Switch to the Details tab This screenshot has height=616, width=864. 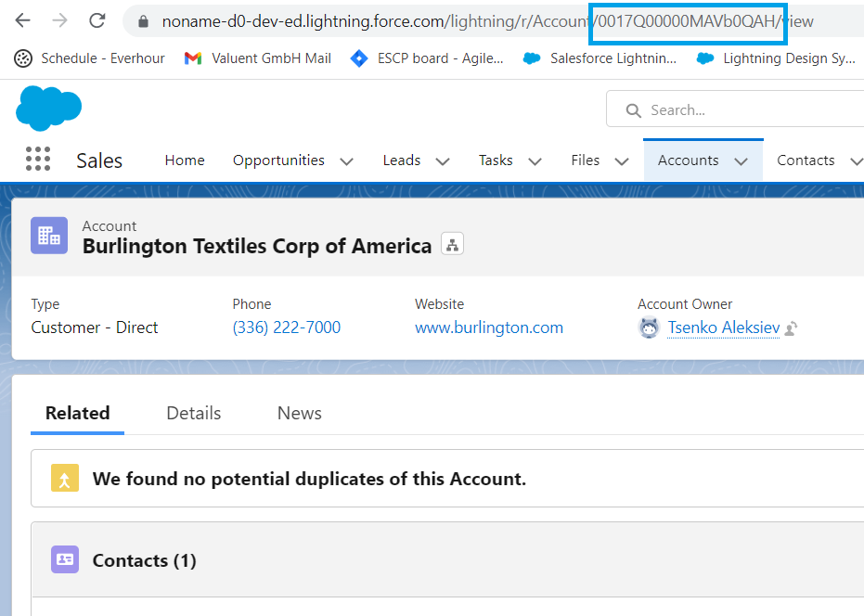[193, 413]
